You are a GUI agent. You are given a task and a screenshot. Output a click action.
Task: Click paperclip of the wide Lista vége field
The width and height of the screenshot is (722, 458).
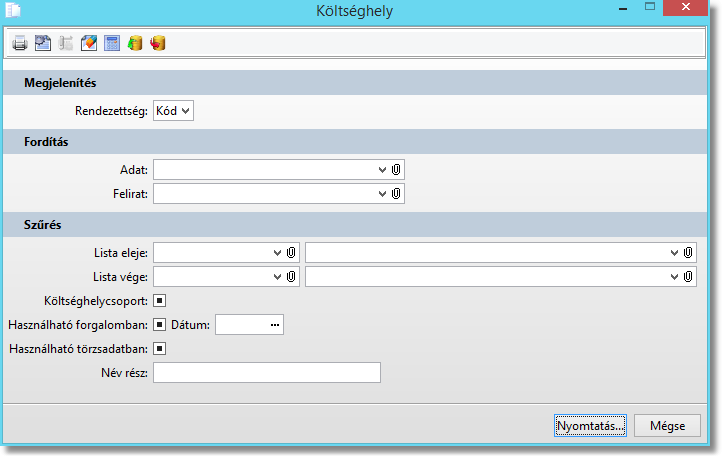coord(688,277)
